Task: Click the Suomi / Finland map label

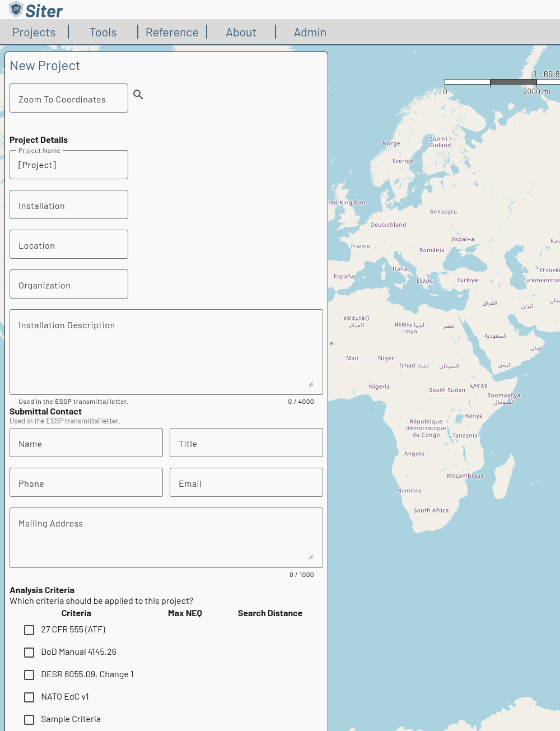Action: point(440,142)
